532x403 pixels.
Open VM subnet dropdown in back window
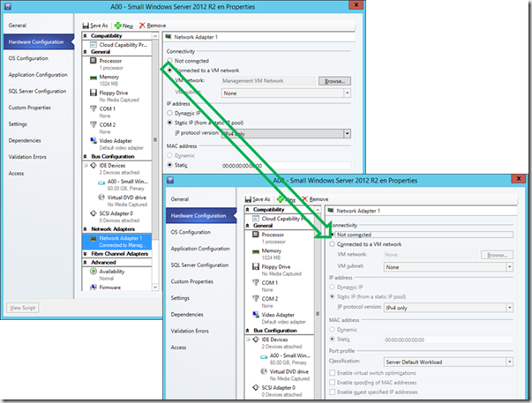[x=347, y=93]
